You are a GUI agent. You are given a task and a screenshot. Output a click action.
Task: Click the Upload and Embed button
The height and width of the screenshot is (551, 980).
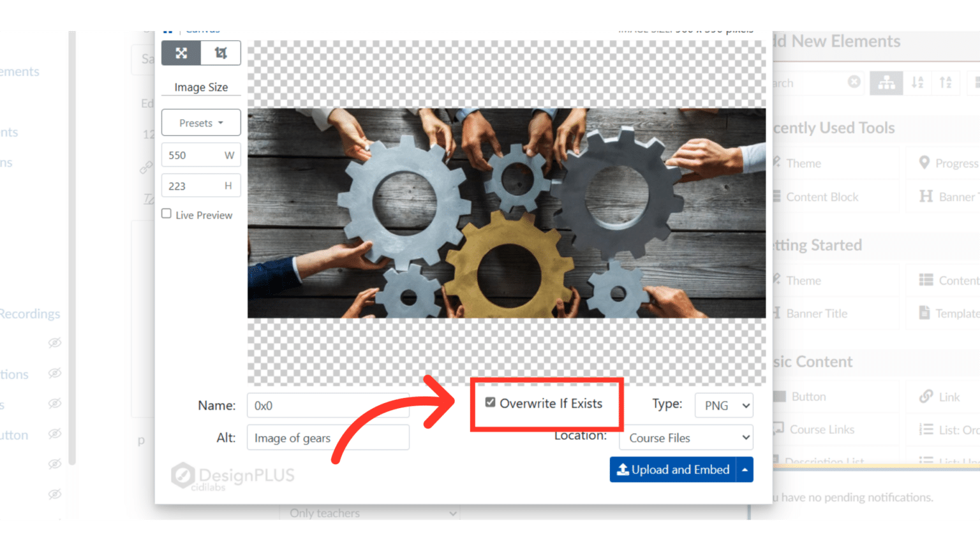(x=674, y=469)
